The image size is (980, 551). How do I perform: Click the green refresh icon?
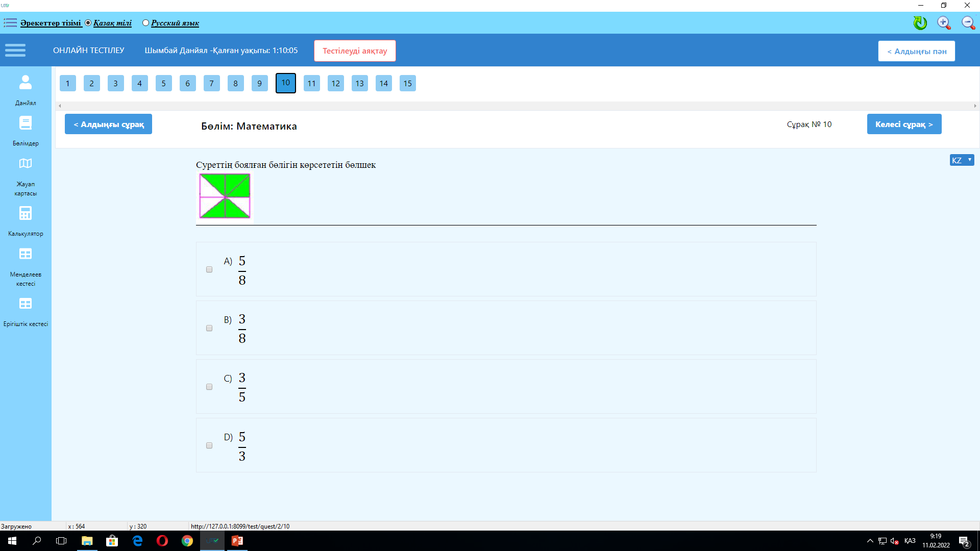[920, 23]
